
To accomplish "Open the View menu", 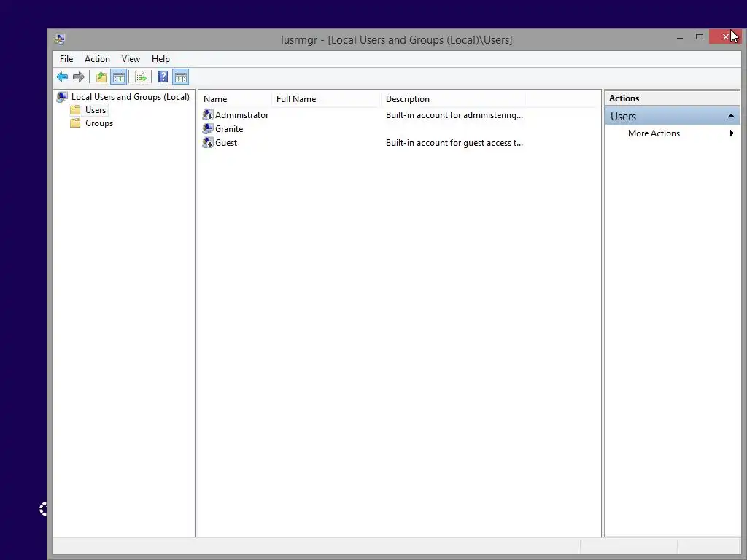I will point(131,59).
